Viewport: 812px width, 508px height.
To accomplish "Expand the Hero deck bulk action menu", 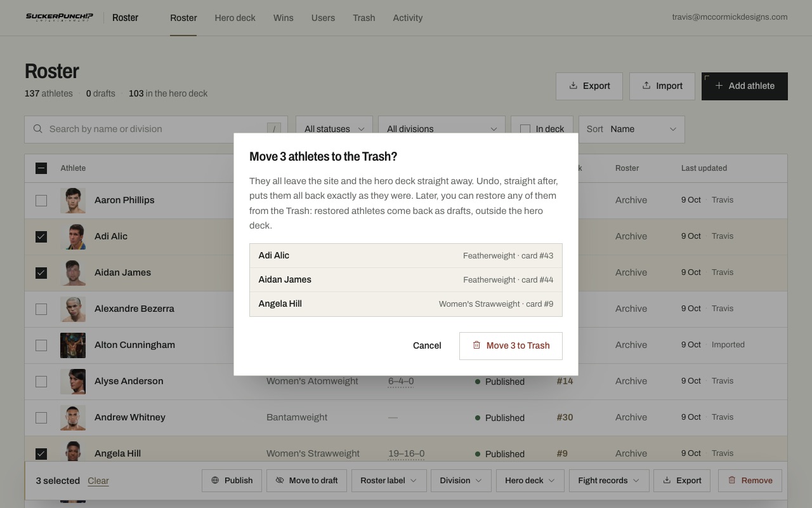I will click(x=530, y=480).
